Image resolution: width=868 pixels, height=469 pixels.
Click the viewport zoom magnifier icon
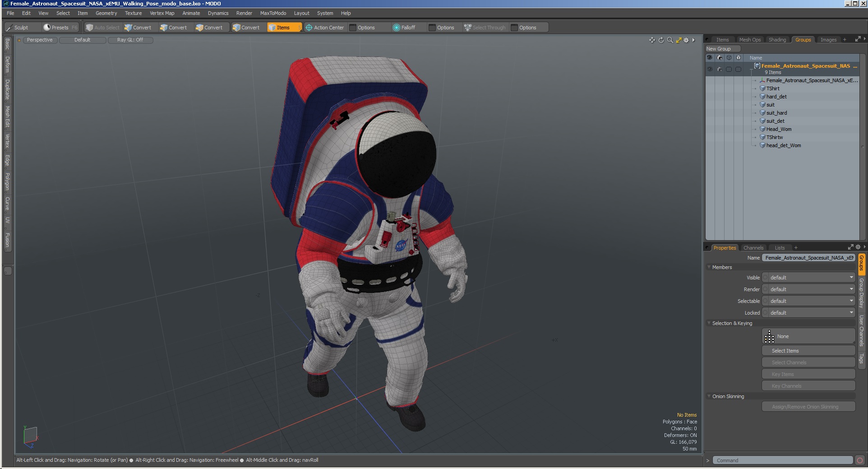click(670, 40)
